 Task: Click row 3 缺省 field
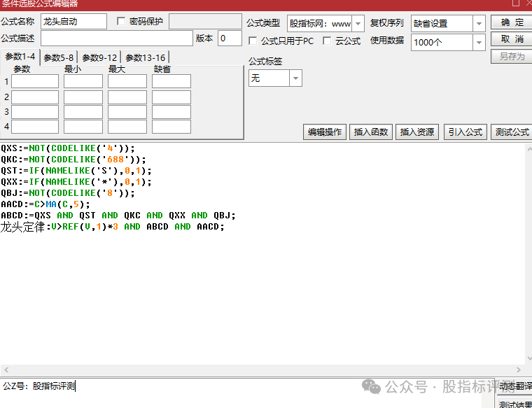point(171,112)
